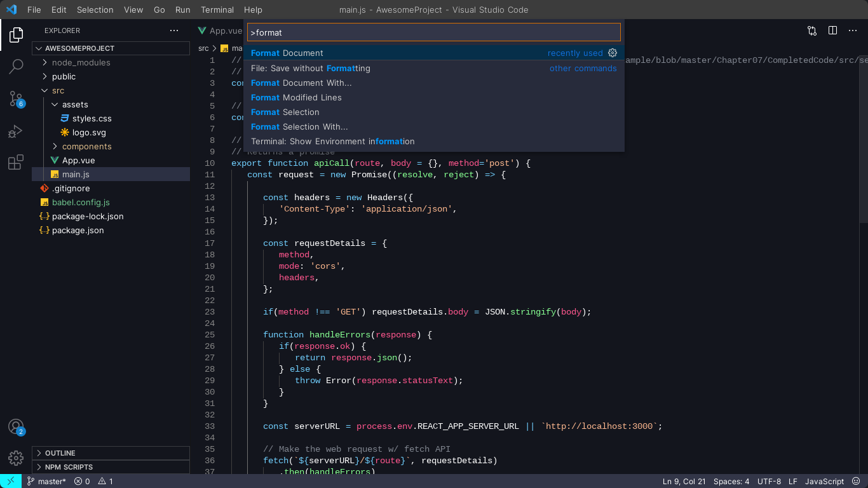The width and height of the screenshot is (868, 488).
Task: Click the command palette input field
Action: [434, 32]
